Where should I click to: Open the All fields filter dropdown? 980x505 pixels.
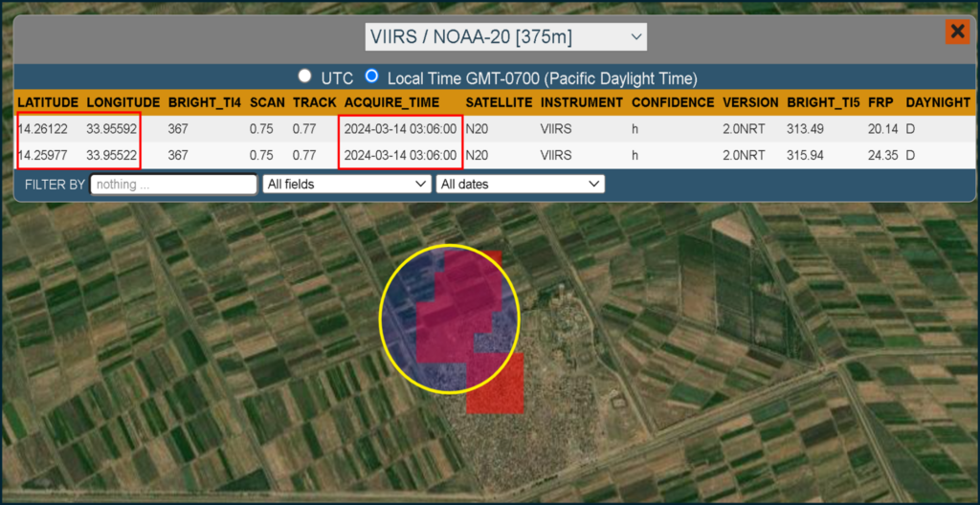[x=346, y=185]
